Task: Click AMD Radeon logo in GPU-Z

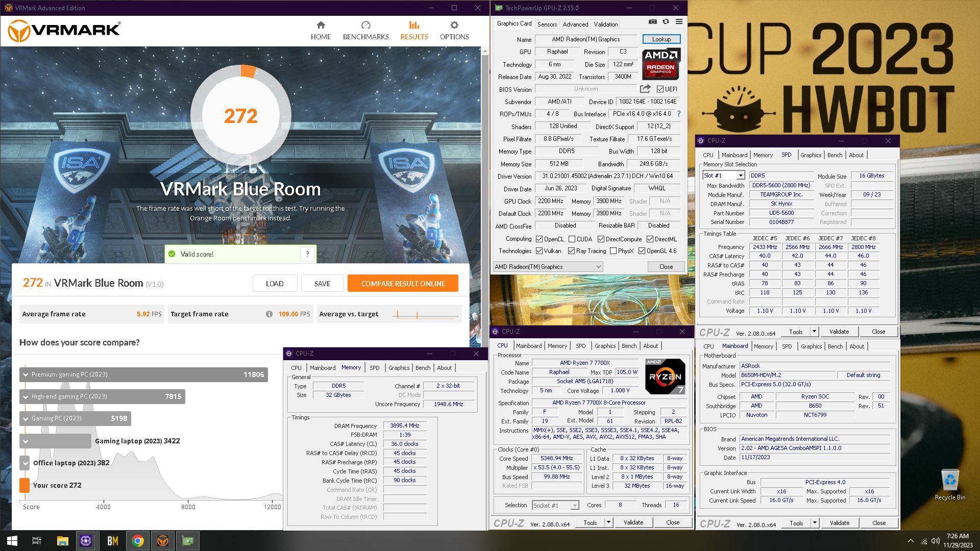Action: pos(661,64)
